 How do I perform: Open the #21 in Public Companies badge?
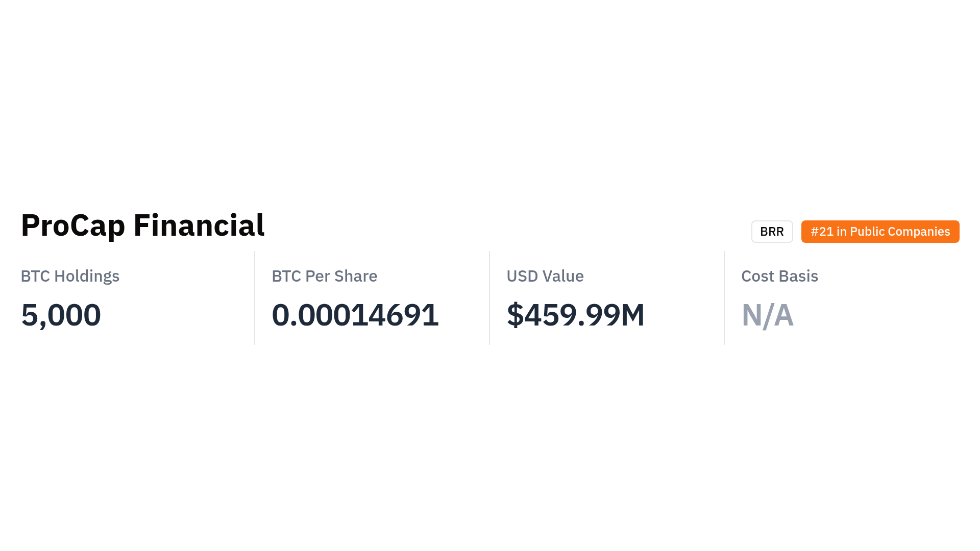880,232
